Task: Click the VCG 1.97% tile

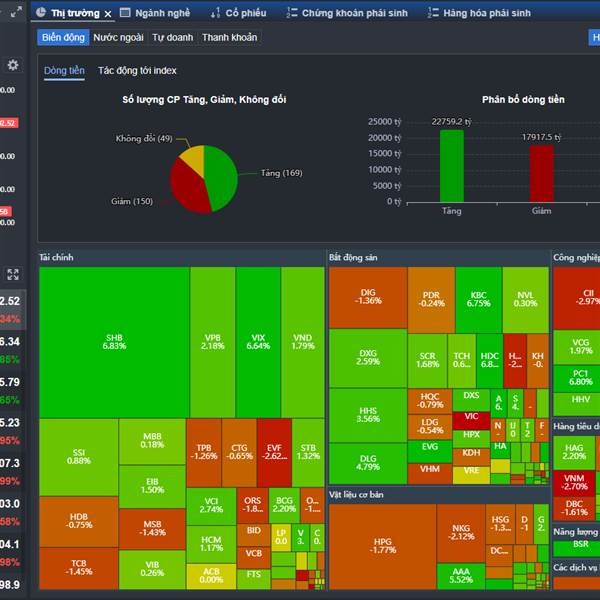Action: [578, 347]
